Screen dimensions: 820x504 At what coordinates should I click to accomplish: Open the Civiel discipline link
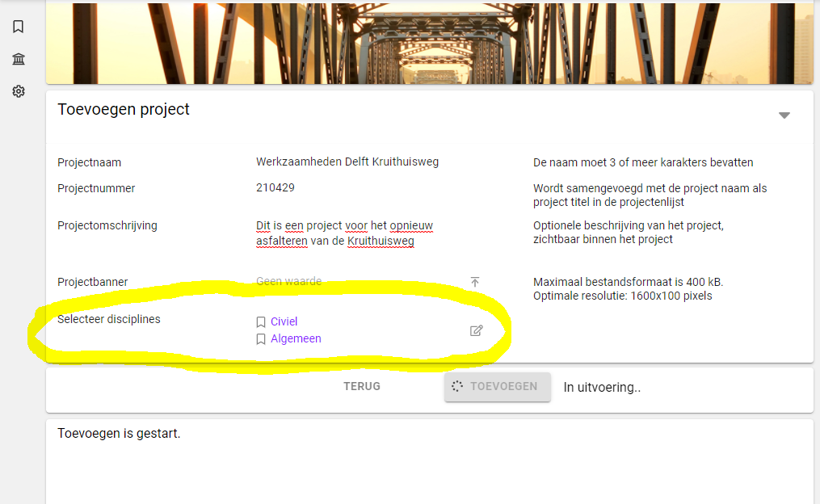click(x=284, y=321)
